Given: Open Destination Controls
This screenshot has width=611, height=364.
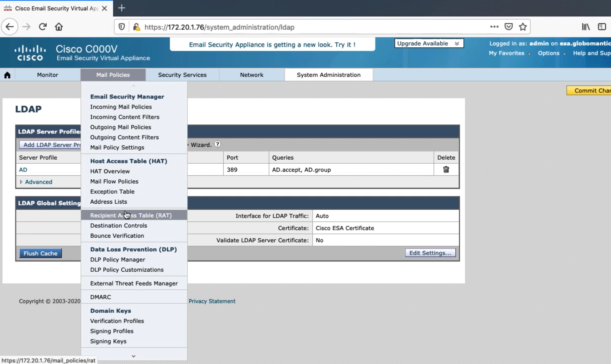Looking at the screenshot, I should 119,225.
